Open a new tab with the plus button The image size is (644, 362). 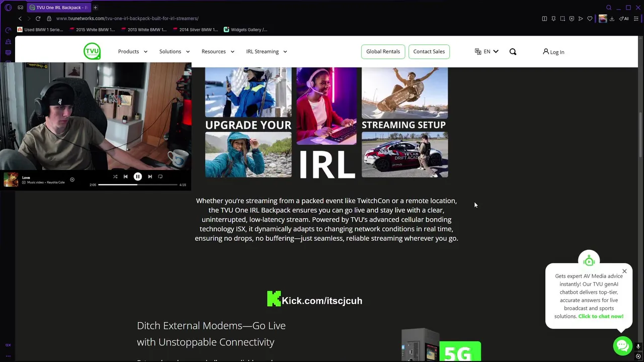pos(95,8)
